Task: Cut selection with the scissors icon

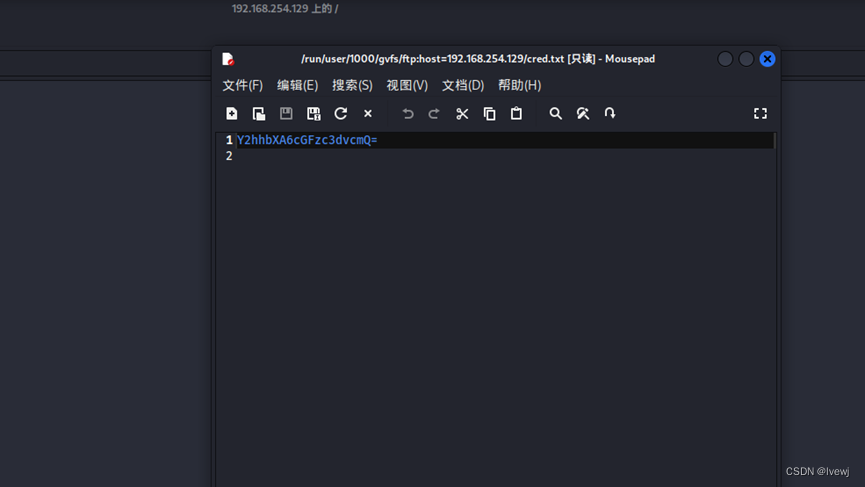Action: click(x=462, y=114)
